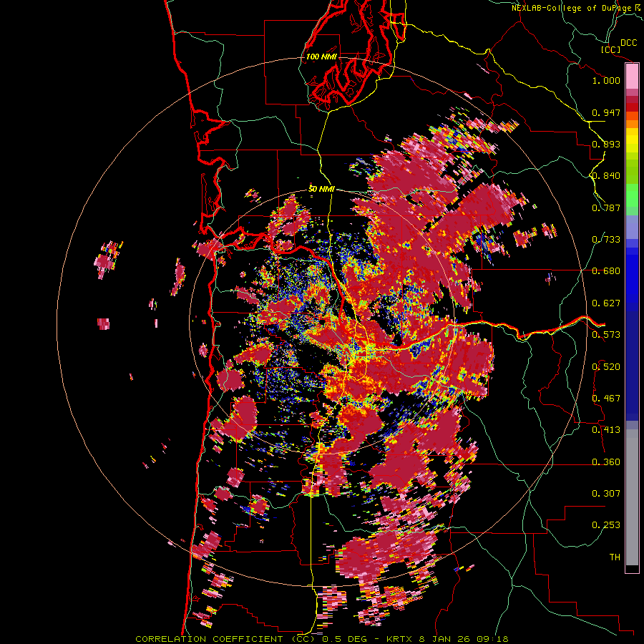Click the 0.680 value on the scale
This screenshot has height=644, width=644.
(x=606, y=271)
